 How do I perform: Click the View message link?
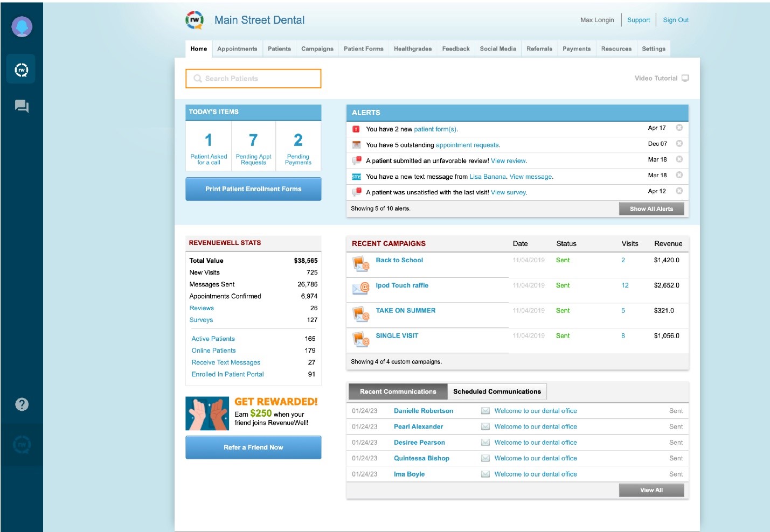[531, 177]
